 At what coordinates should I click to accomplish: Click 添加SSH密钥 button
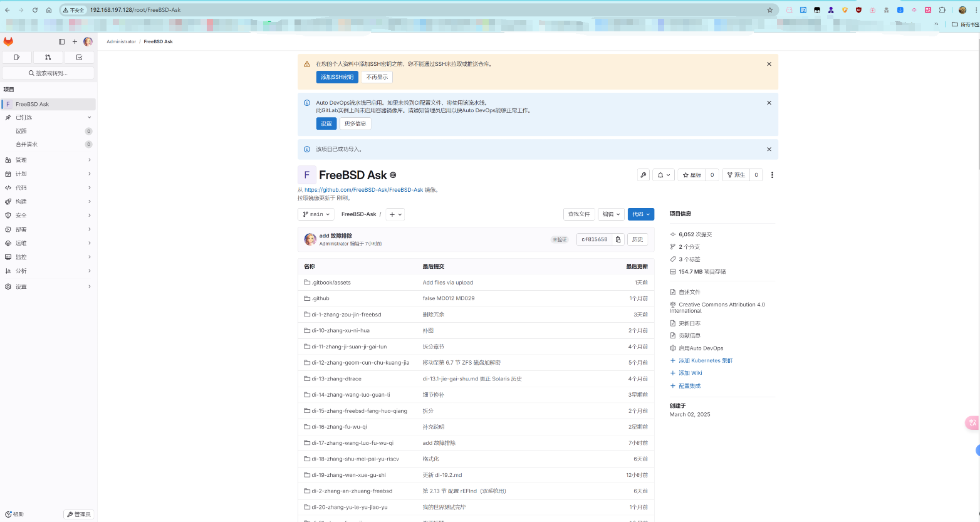pos(337,77)
